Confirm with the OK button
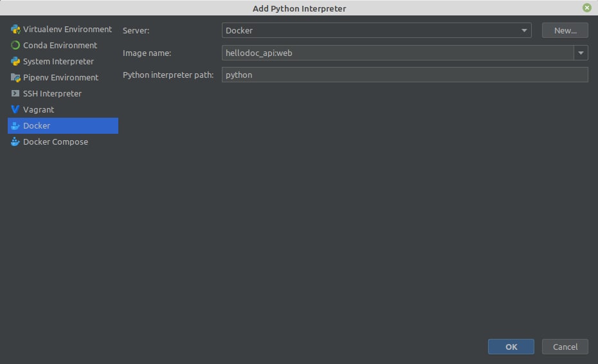The width and height of the screenshot is (598, 364). pyautogui.click(x=511, y=347)
